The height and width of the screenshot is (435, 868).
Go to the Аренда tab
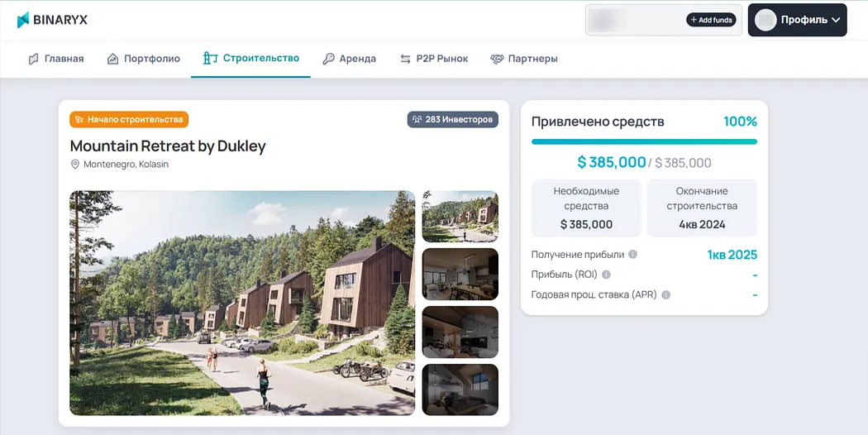(x=350, y=58)
